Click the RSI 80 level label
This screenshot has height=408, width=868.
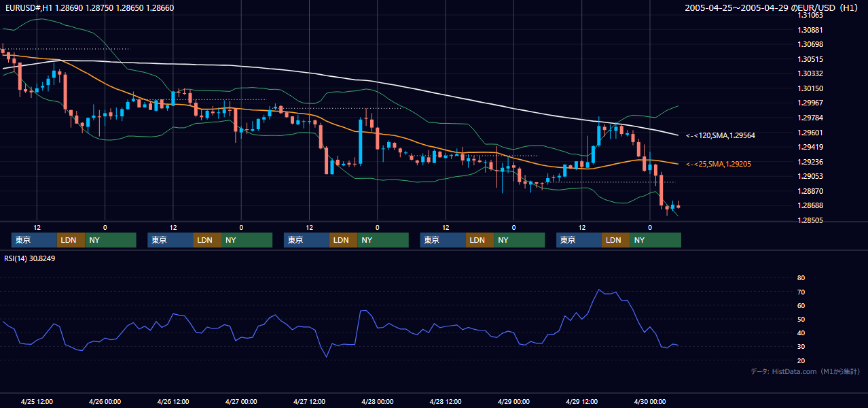pyautogui.click(x=801, y=278)
